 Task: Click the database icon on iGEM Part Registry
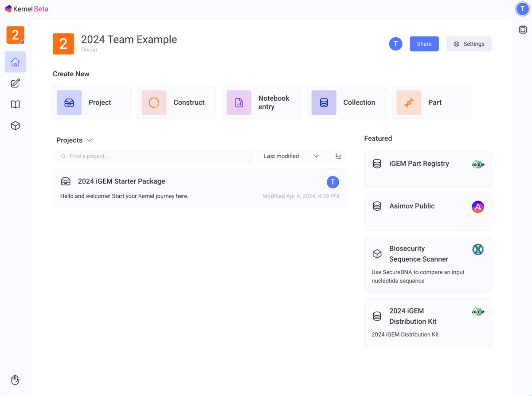coord(377,164)
